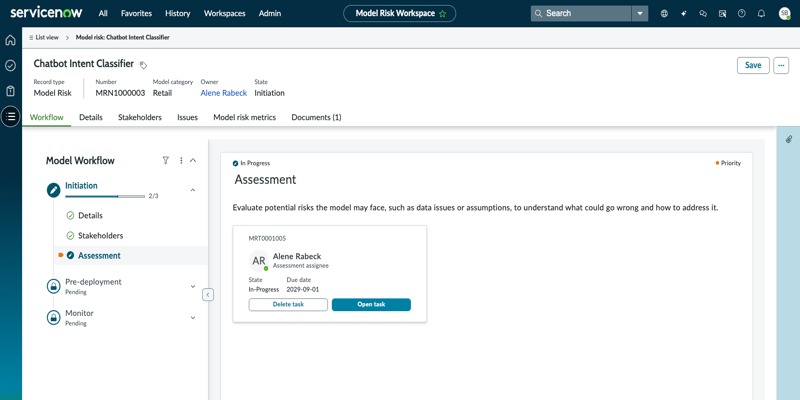Switch to the Details tab

click(91, 117)
